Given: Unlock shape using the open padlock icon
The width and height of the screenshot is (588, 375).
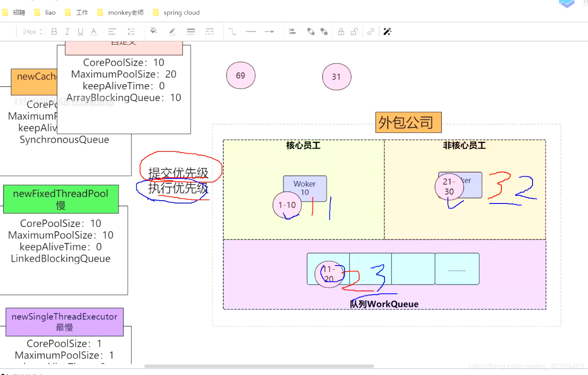Looking at the screenshot, I should click(x=354, y=31).
